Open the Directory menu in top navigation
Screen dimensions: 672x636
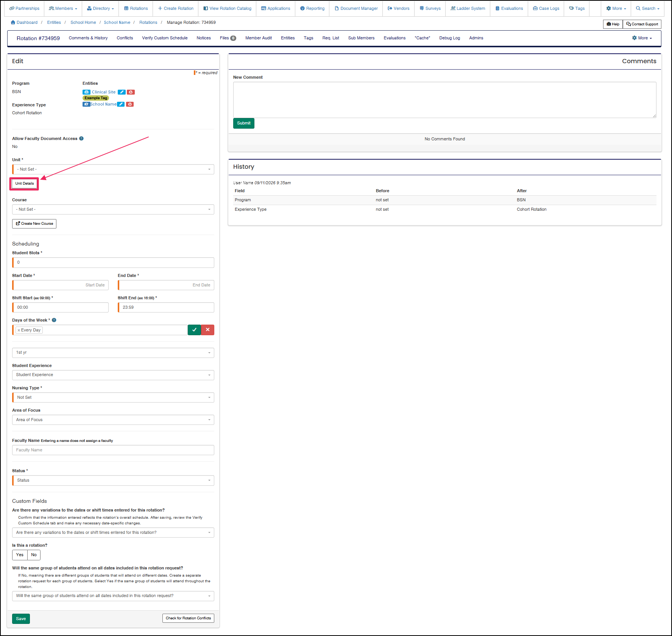pyautogui.click(x=100, y=8)
